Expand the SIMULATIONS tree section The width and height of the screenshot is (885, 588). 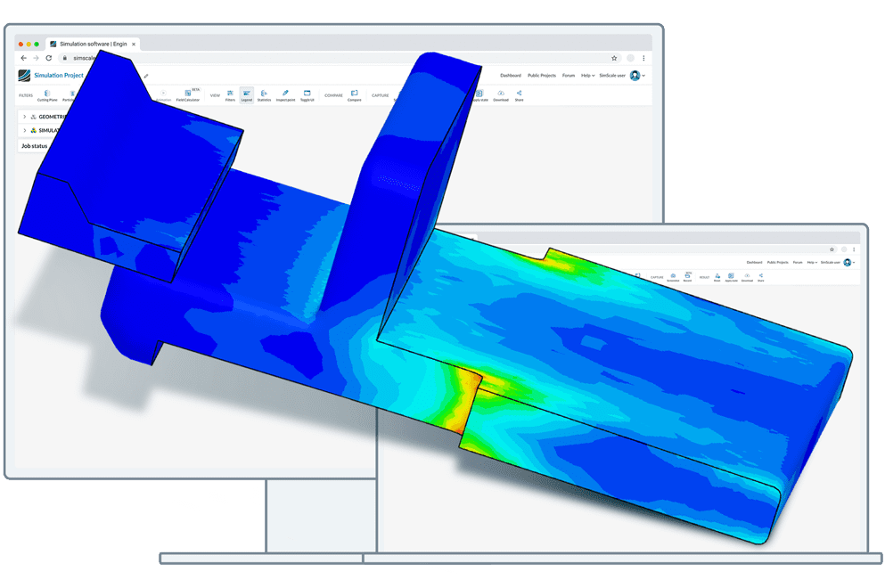[x=24, y=130]
